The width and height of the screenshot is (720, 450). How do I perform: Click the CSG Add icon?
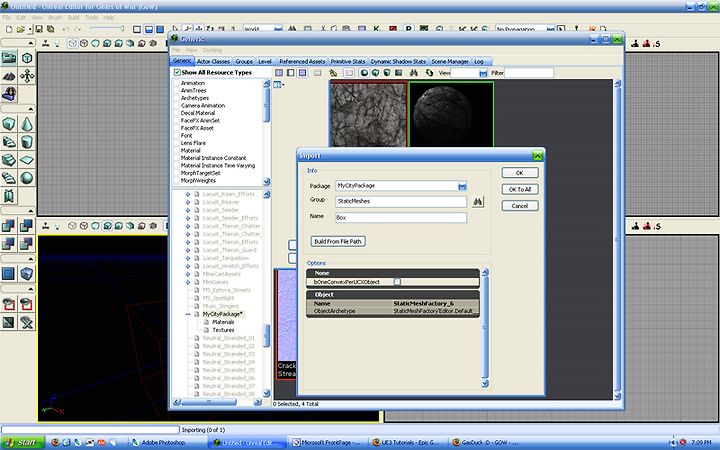9,225
